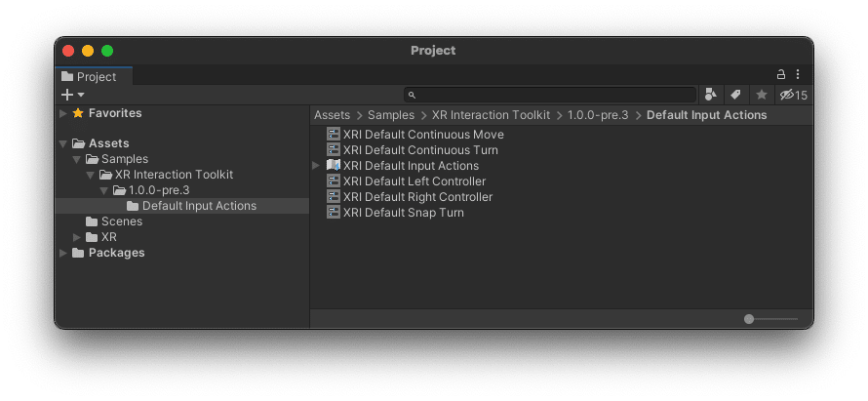
Task: Open the plus Create dropdown
Action: coord(72,95)
